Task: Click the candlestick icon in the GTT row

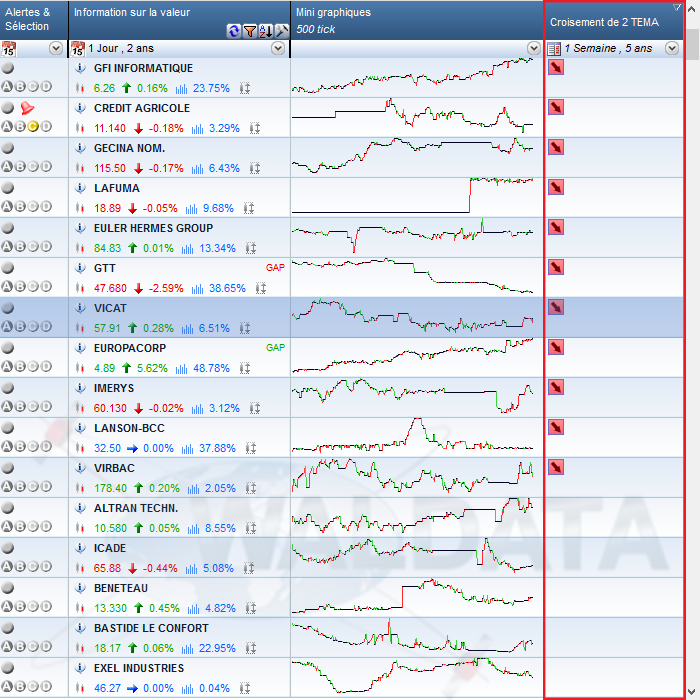Action: click(x=80, y=288)
